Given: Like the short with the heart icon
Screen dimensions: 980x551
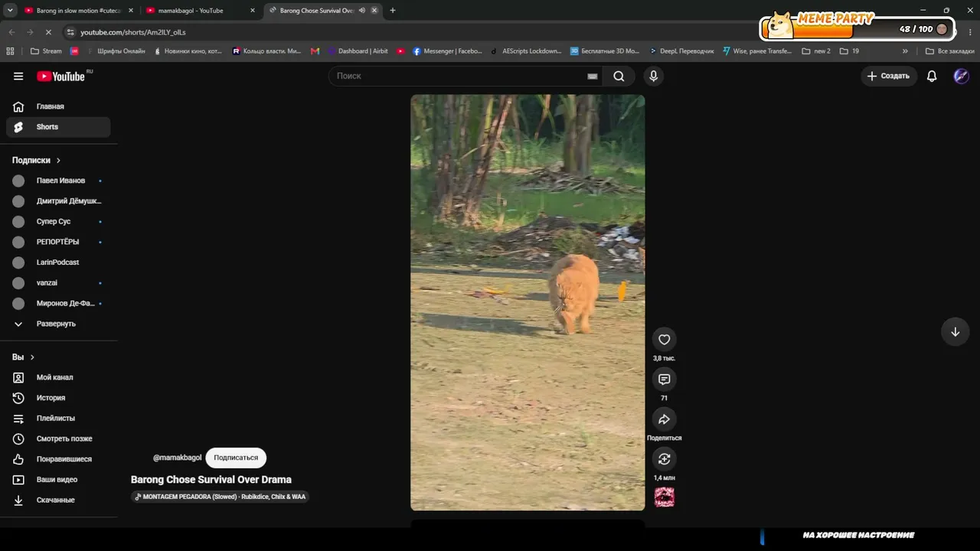Looking at the screenshot, I should [664, 340].
